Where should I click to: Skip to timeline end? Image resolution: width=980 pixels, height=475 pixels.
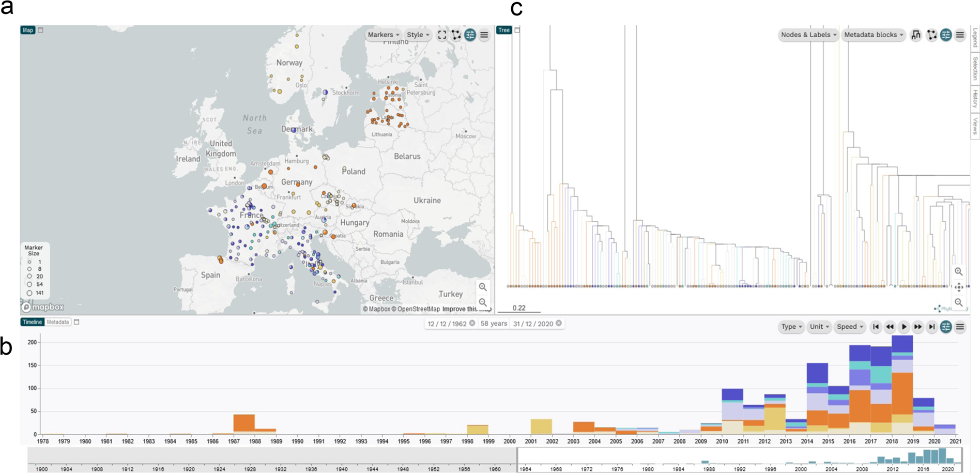pos(931,327)
